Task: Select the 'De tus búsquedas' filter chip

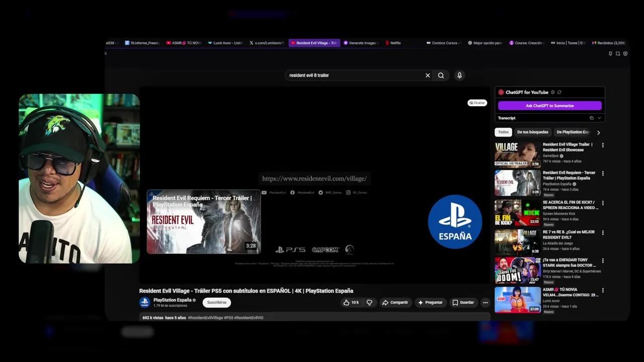Action: (x=532, y=132)
